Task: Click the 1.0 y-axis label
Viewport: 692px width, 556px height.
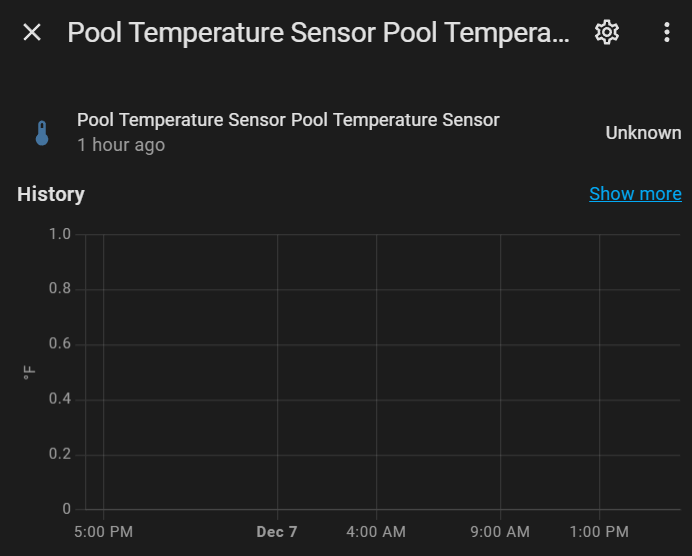Action: (x=60, y=234)
